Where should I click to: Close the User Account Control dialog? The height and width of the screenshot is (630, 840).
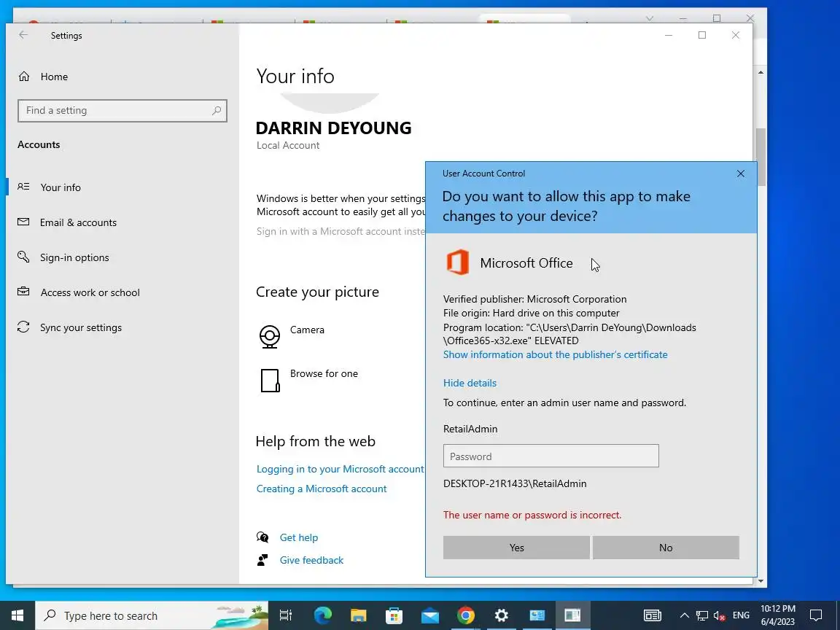(740, 174)
